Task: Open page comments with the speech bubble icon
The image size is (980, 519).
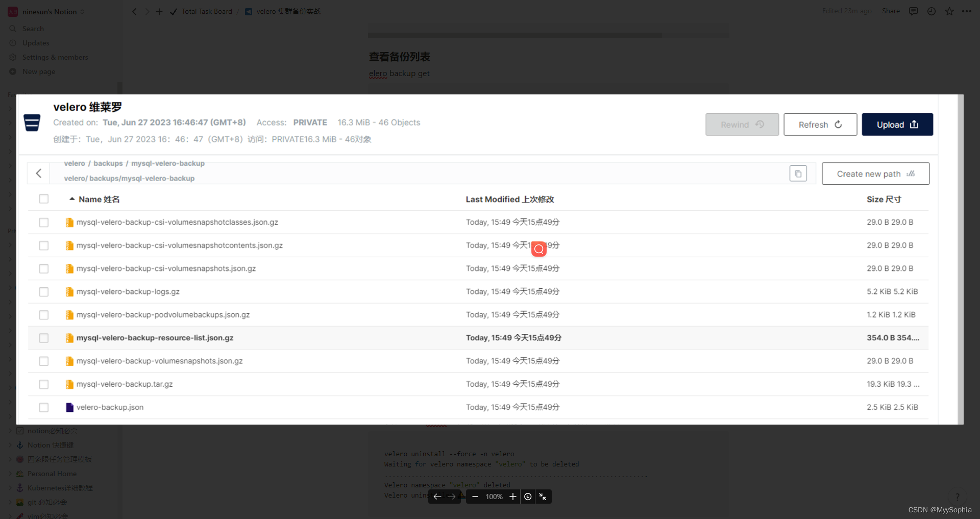Action: click(x=913, y=11)
